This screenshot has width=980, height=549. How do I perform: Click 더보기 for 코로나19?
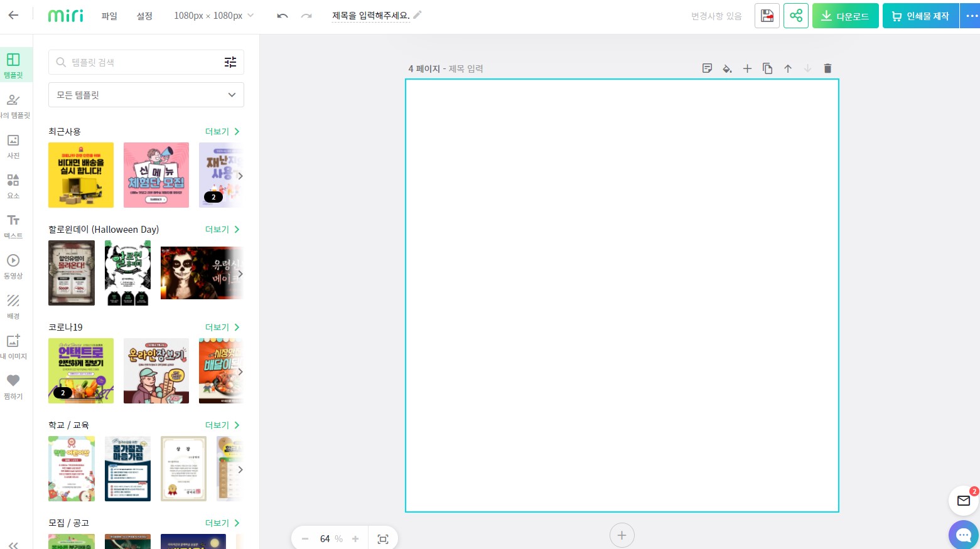coord(222,327)
